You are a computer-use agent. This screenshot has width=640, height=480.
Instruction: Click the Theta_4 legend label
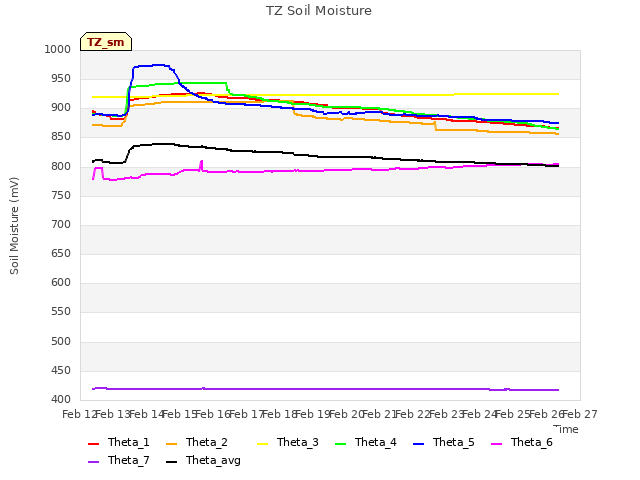point(376,442)
